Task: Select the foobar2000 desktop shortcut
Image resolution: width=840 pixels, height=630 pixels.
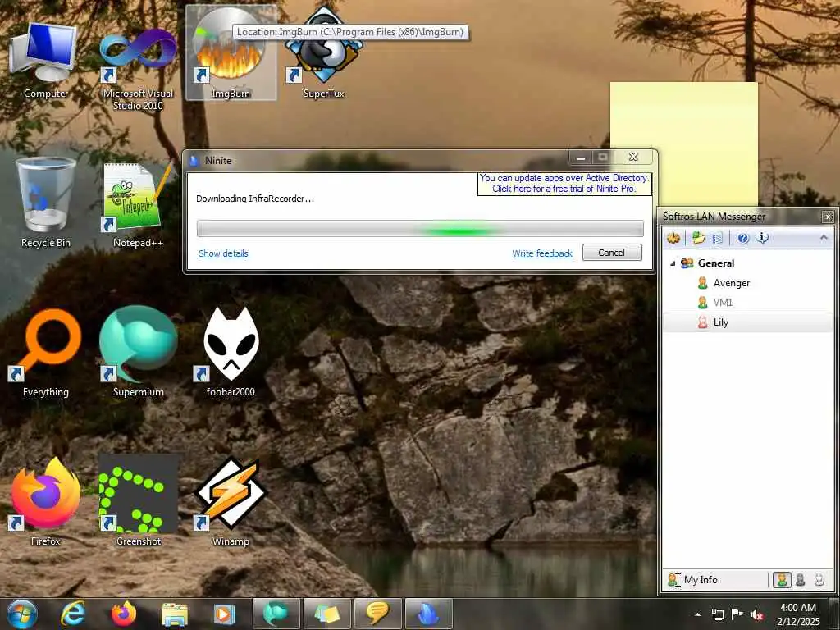Action: click(231, 353)
